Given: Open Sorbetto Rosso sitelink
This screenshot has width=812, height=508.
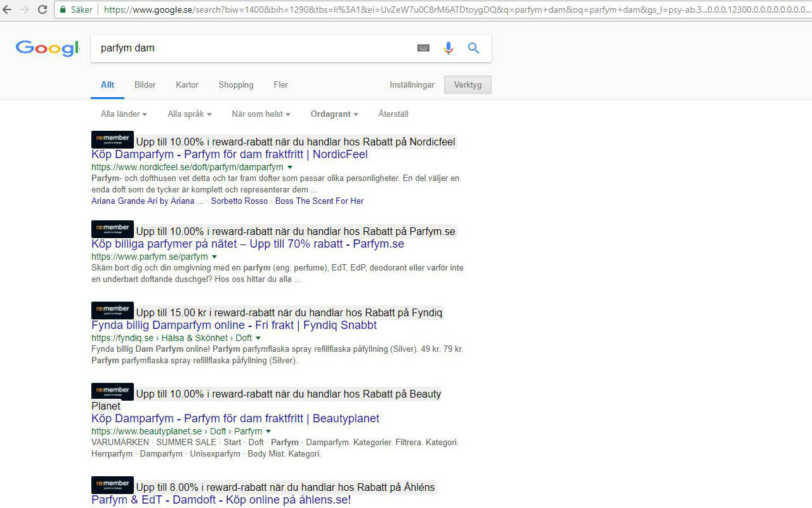Looking at the screenshot, I should [239, 201].
